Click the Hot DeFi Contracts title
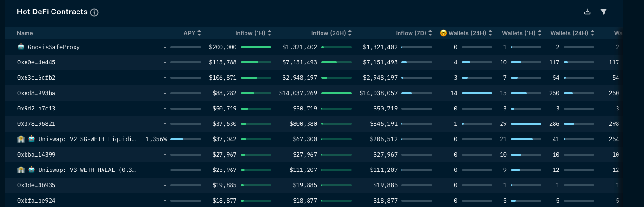The image size is (644, 207). pos(52,12)
